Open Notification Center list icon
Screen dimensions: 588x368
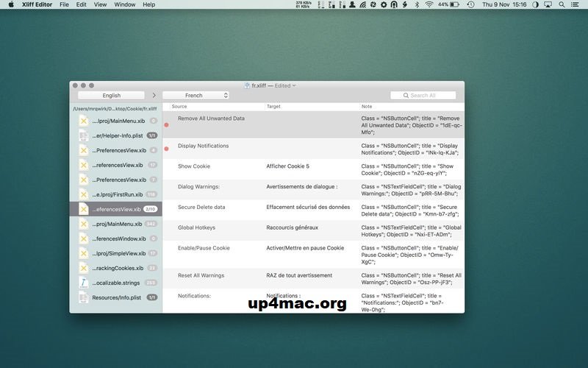pos(575,4)
